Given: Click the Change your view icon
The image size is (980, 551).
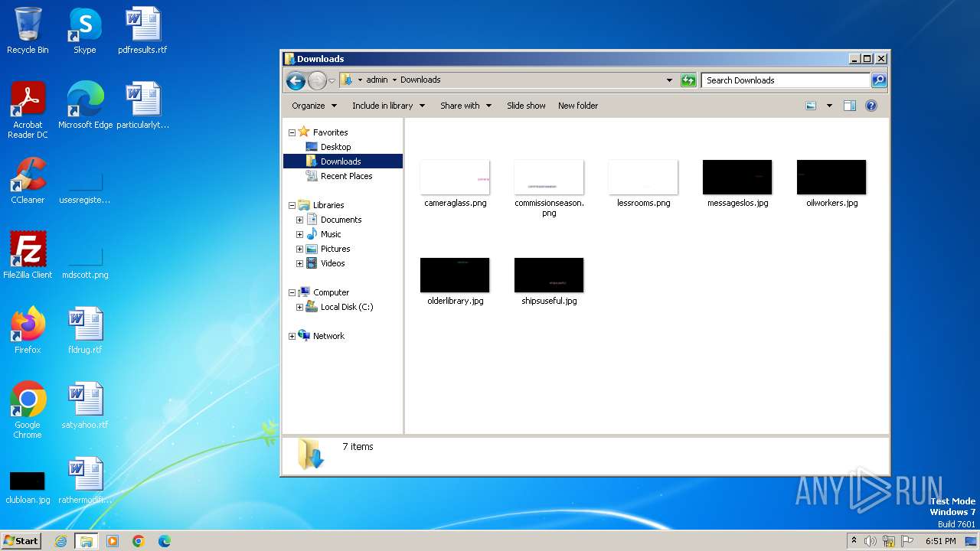Looking at the screenshot, I should point(811,106).
